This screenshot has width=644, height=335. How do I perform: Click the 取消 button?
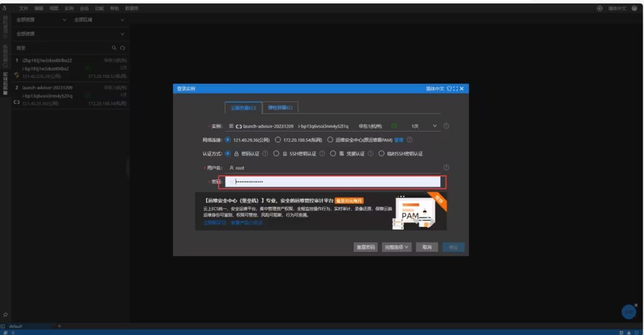tap(427, 247)
